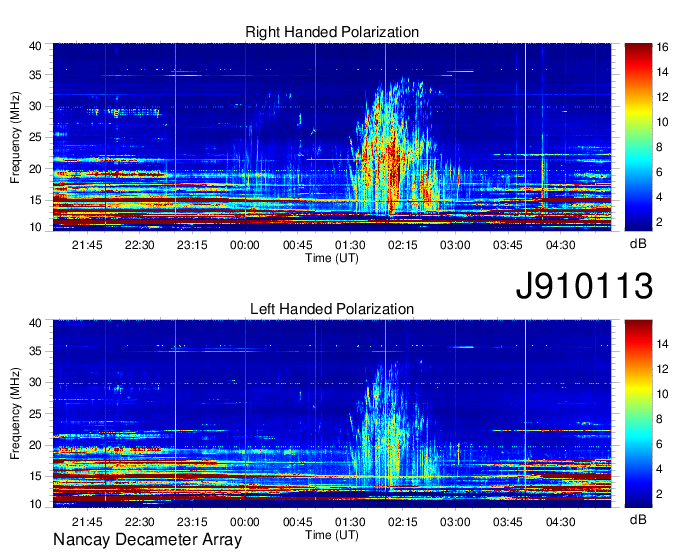Click the 21:45 time tick of Right Handed plot
This screenshot has height=552, width=680.
click(x=87, y=245)
